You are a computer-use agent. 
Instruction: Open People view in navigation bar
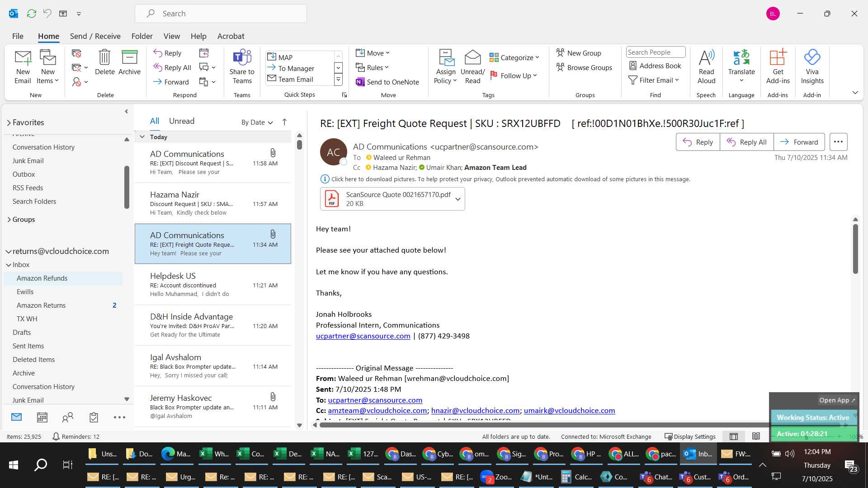(x=68, y=417)
